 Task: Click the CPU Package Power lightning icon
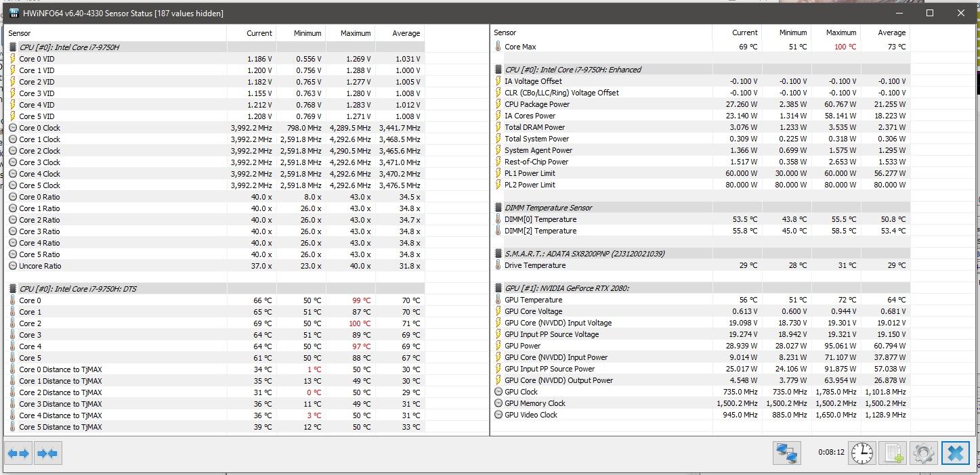(x=498, y=104)
